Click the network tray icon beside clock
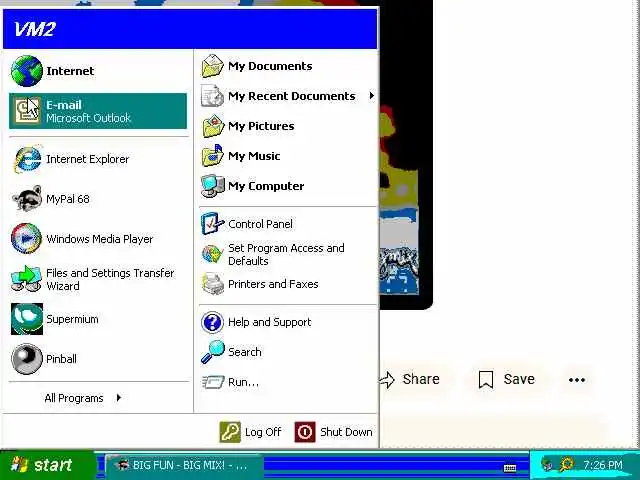 tap(547, 465)
